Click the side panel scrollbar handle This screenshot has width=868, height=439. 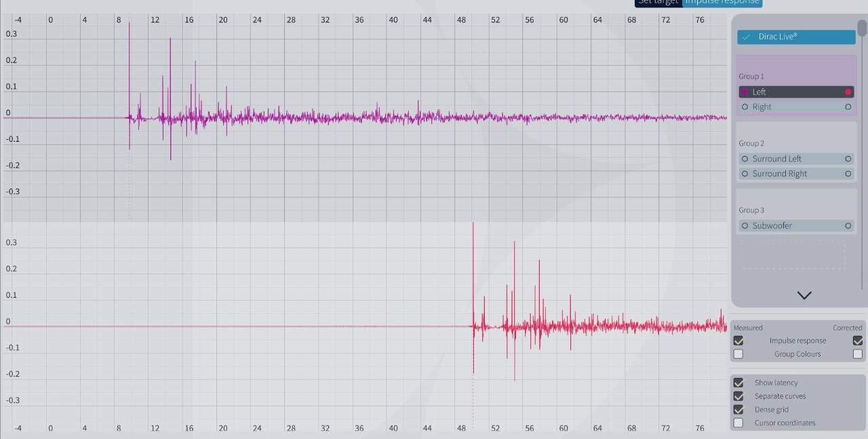click(862, 27)
